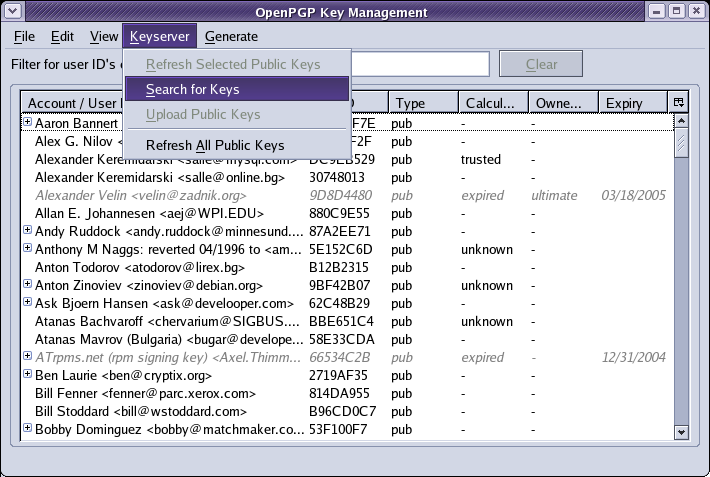
Task: Click key ID 87A2EE71
Action: click(340, 231)
